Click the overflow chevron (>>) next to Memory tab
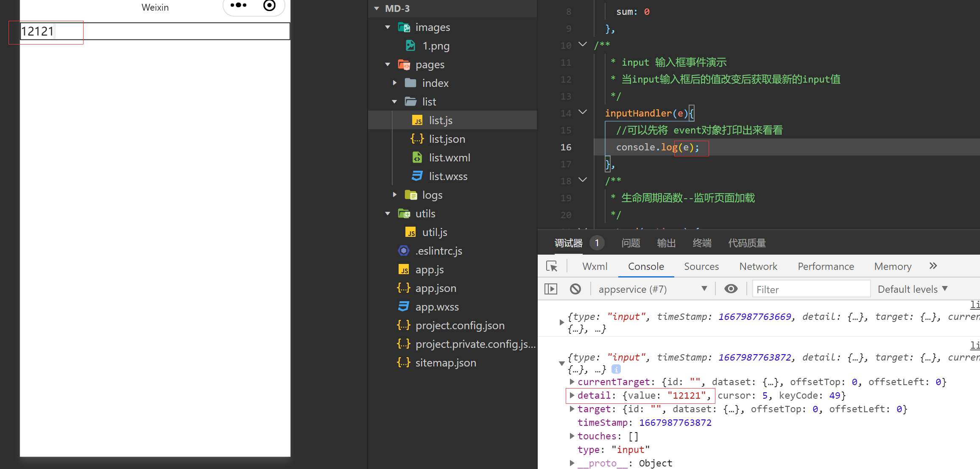Image resolution: width=980 pixels, height=469 pixels. [933, 266]
